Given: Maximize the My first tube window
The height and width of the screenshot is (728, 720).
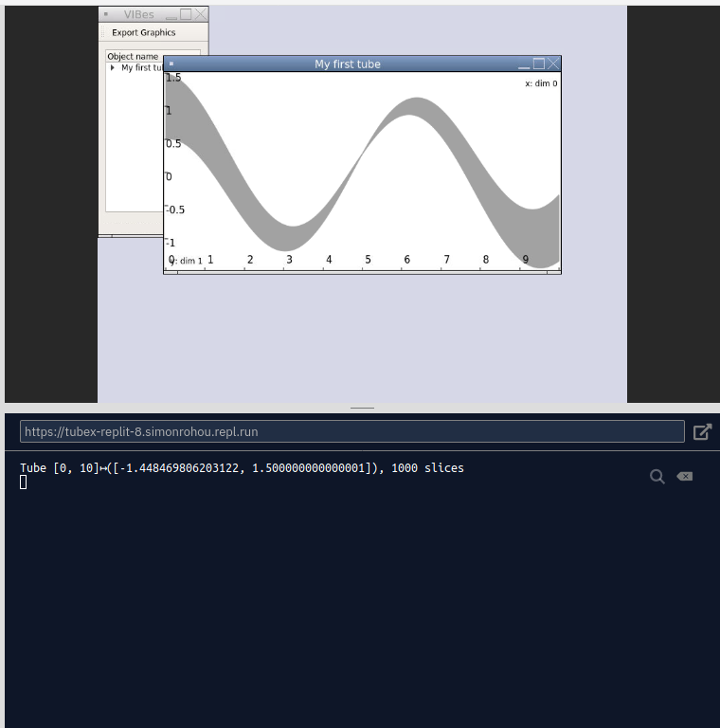Looking at the screenshot, I should pyautogui.click(x=539, y=64).
